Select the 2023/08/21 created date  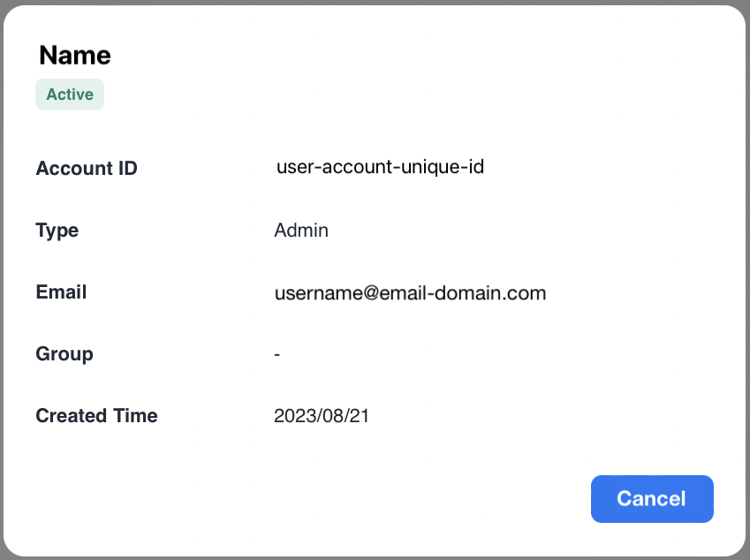click(322, 416)
